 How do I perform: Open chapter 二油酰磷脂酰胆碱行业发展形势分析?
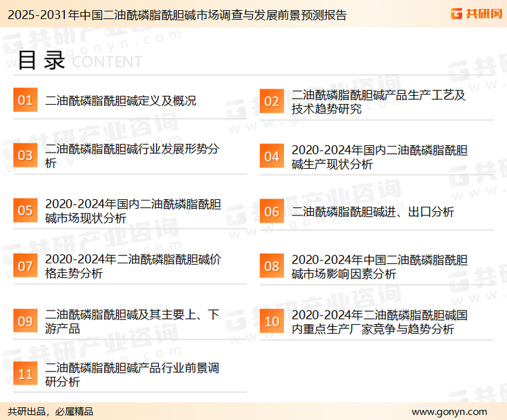[132, 156]
